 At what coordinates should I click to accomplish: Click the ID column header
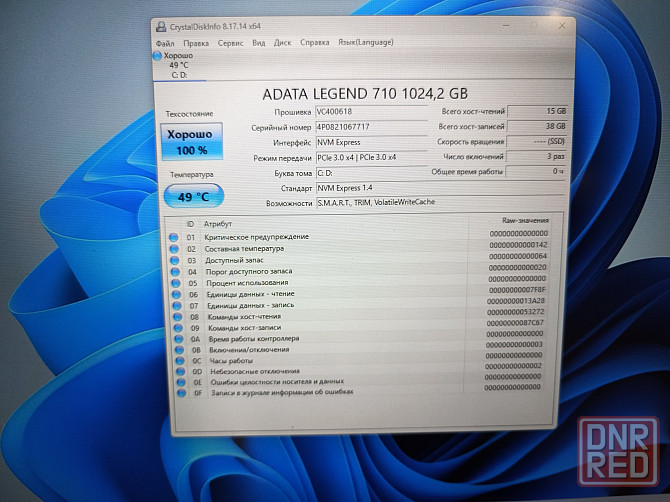[x=190, y=224]
